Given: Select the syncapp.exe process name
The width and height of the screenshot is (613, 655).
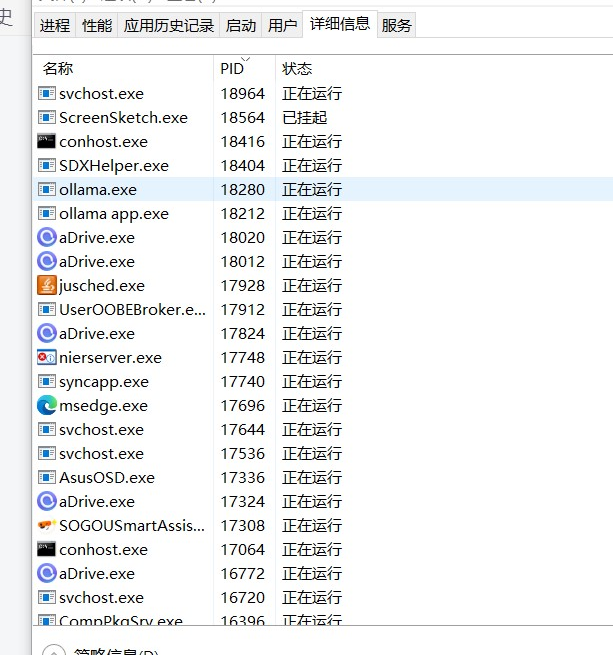Looking at the screenshot, I should tap(104, 382).
